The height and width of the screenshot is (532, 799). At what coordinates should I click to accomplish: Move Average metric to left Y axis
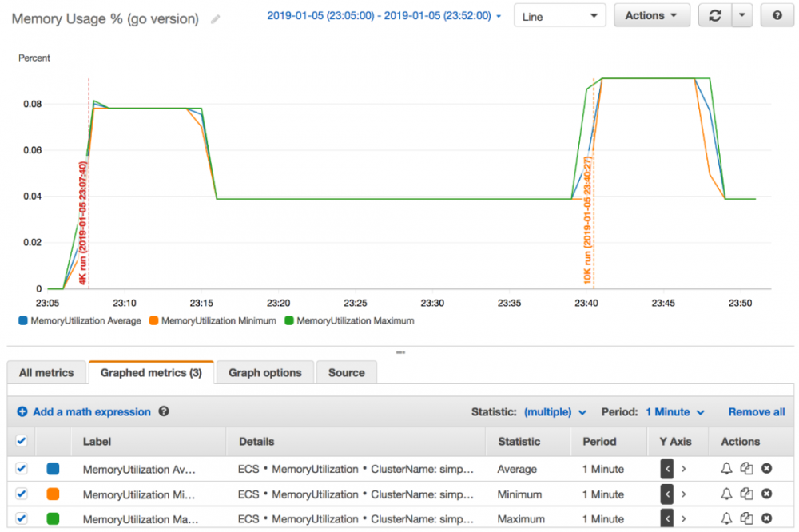[667, 469]
